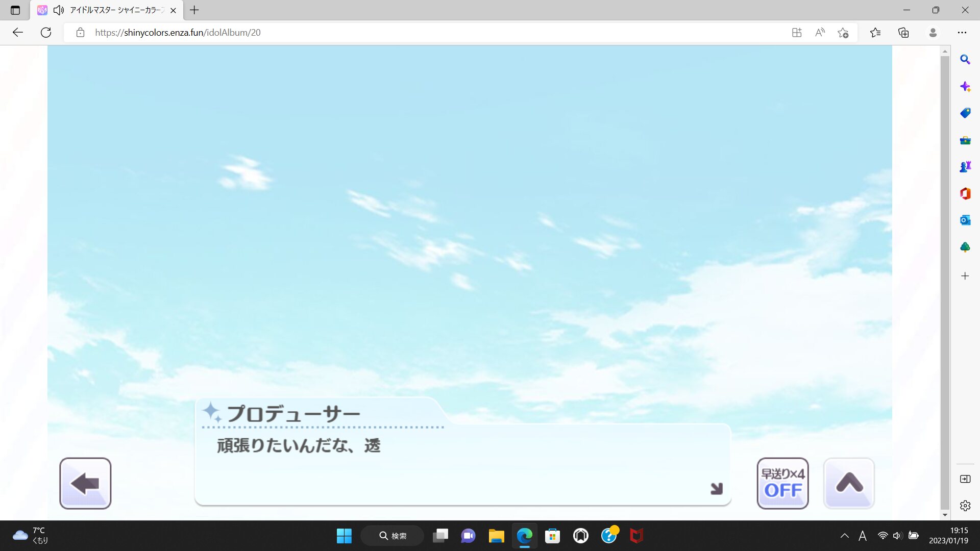The image size is (980, 551).
Task: Click the dialogue text box
Action: [462, 463]
